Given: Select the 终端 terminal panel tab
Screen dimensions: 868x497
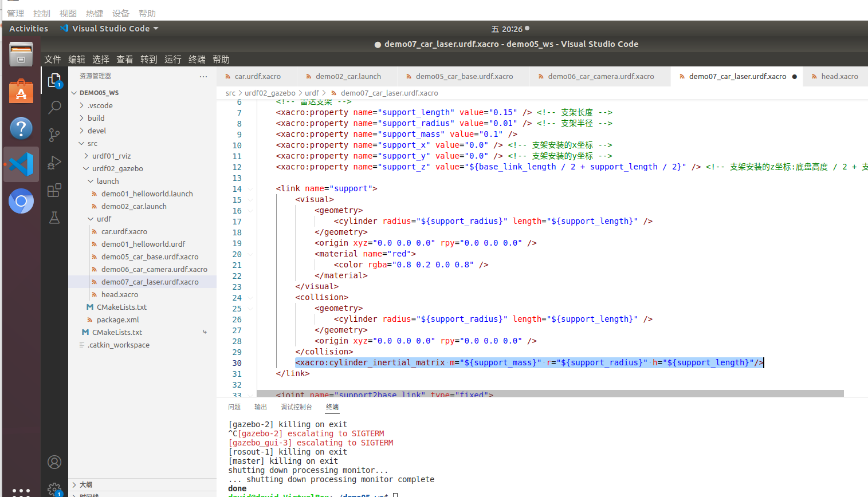Looking at the screenshot, I should click(332, 407).
